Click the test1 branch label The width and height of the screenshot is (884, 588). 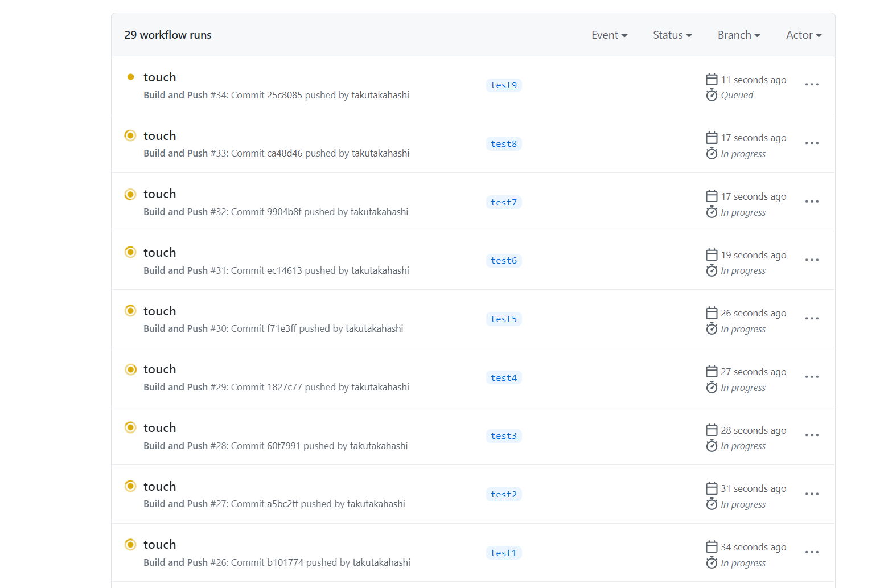(504, 553)
